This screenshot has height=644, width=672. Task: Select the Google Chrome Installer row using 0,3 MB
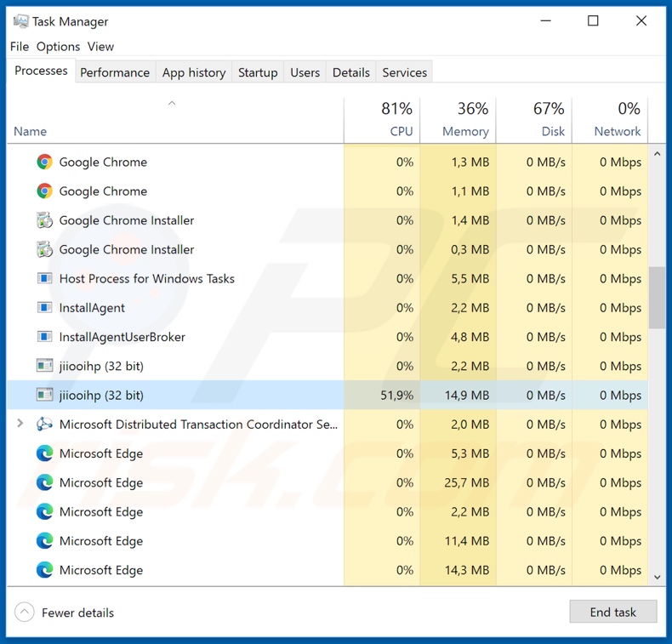pos(327,249)
